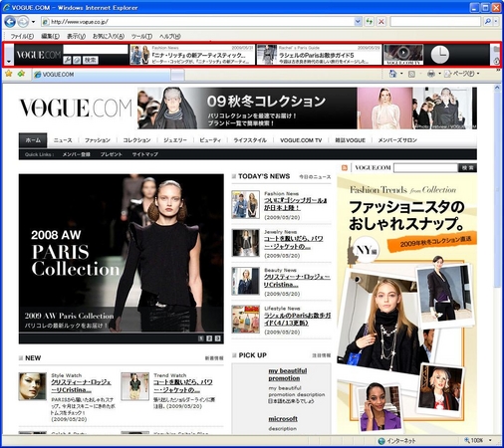
Task: Expand the address bar URL history dropdown
Action: (358, 22)
